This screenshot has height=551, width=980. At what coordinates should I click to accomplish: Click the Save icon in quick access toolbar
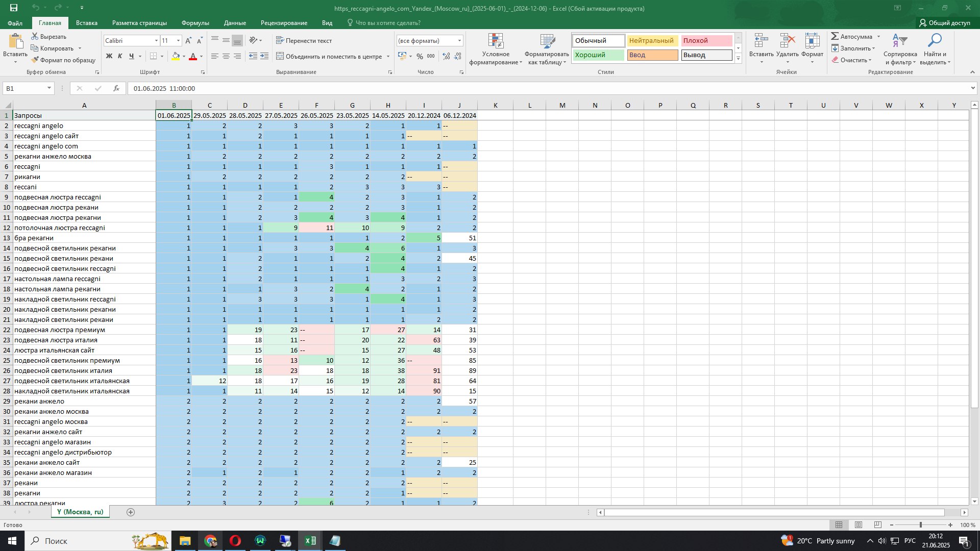14,8
